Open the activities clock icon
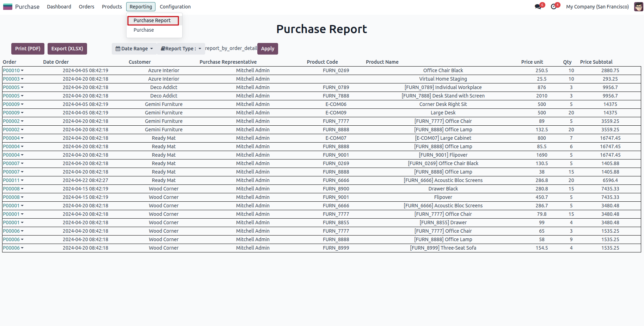The height and width of the screenshot is (326, 644). click(x=554, y=7)
